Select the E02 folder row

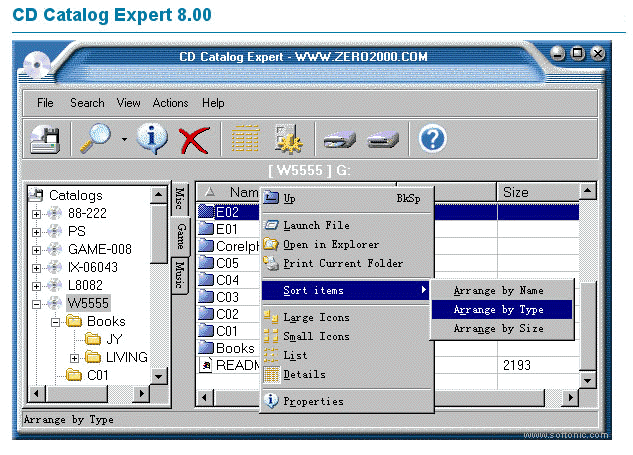click(228, 212)
